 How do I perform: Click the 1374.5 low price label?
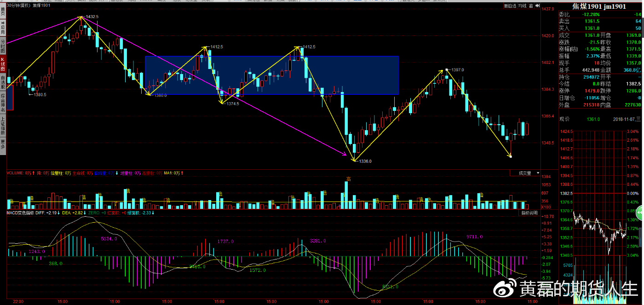point(233,104)
